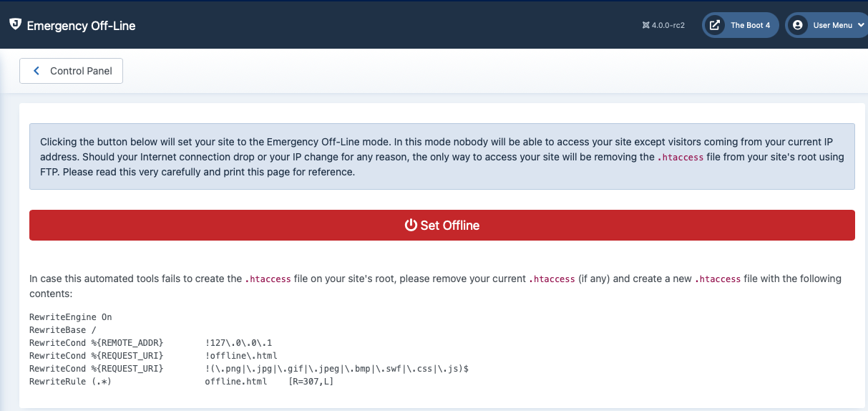Open The Boot 4 site link text
The width and height of the screenshot is (868, 411).
click(750, 25)
